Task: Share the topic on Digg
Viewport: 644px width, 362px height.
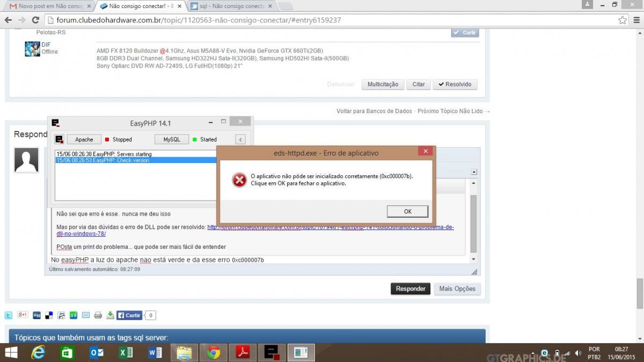Action: coord(36,315)
